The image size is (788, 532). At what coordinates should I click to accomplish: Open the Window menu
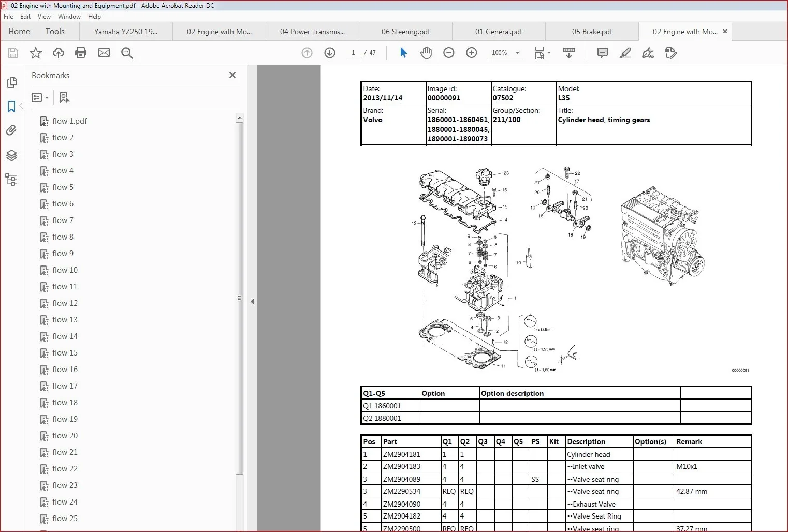(x=69, y=17)
